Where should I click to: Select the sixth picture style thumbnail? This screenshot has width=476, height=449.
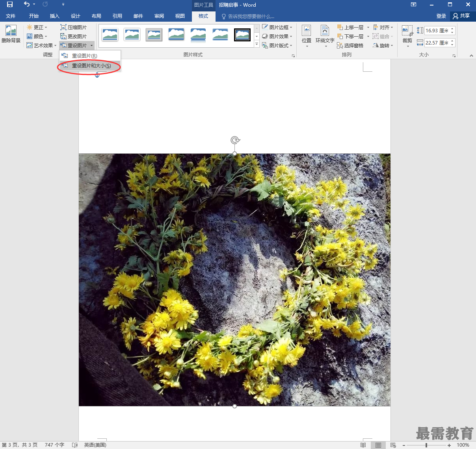[x=220, y=35]
